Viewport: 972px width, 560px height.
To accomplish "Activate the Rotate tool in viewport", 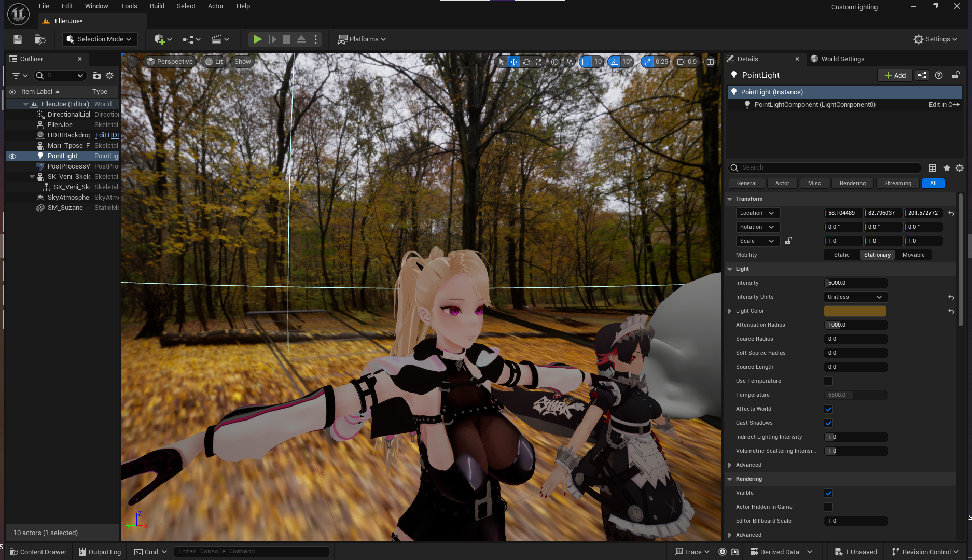I will pos(526,62).
